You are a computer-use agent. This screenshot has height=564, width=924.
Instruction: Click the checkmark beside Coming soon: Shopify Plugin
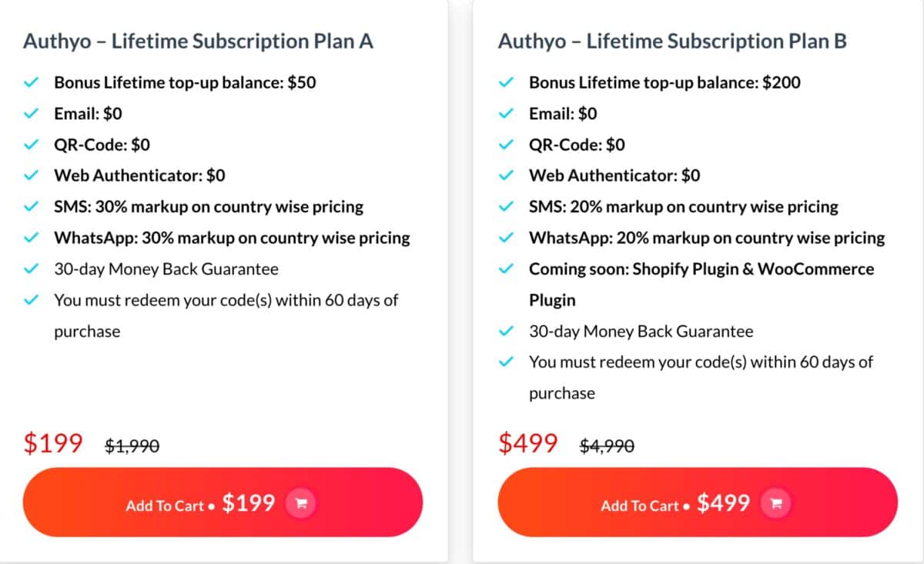[x=507, y=269]
